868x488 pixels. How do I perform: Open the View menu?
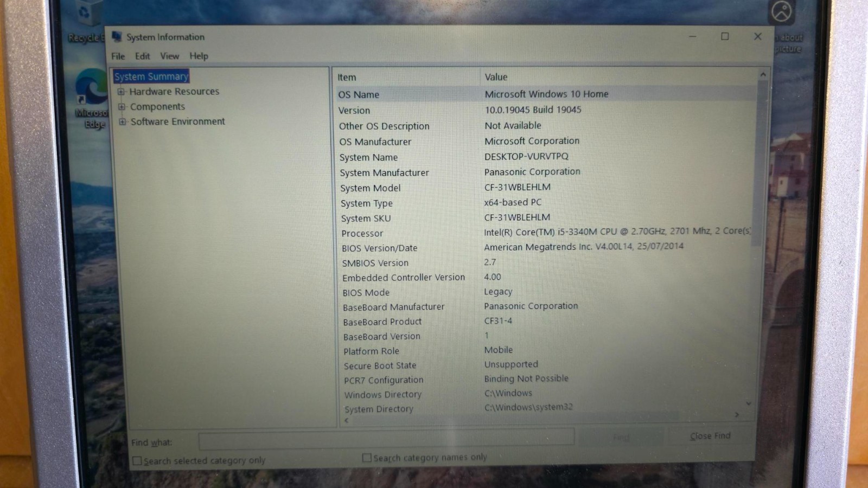tap(169, 56)
